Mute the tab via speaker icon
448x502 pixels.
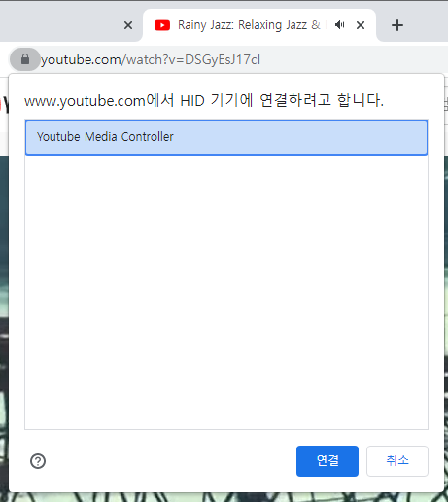coord(340,25)
